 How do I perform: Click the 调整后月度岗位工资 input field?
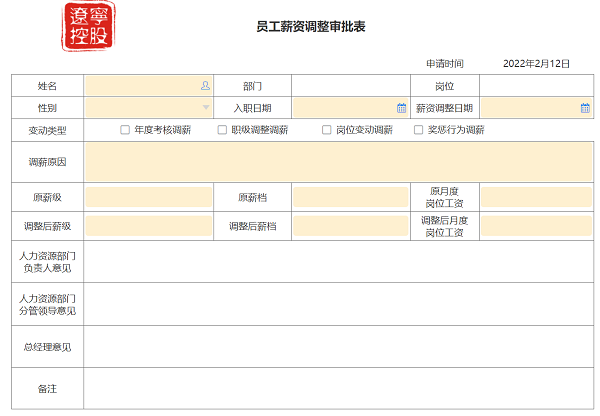pos(536,226)
